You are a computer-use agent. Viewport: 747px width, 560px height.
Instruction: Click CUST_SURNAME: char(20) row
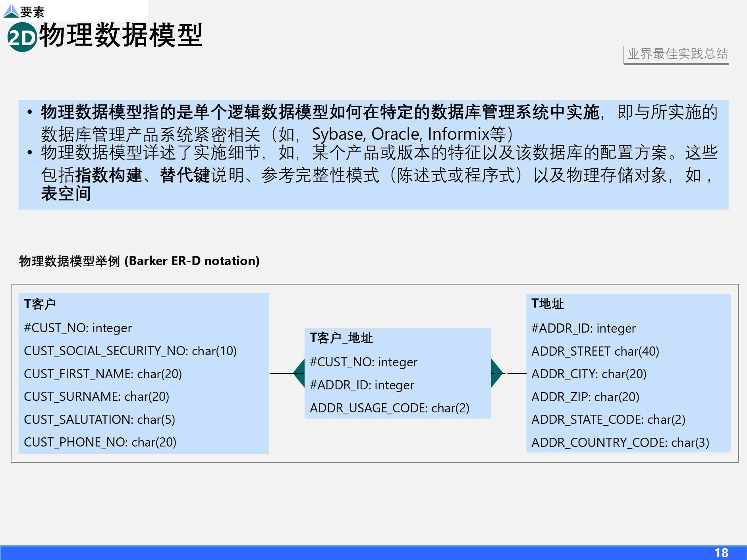97,396
